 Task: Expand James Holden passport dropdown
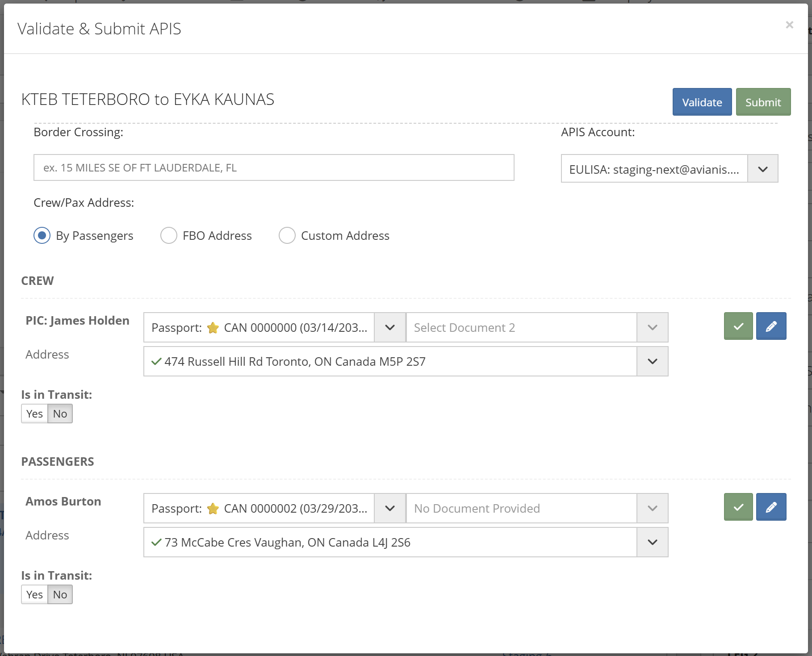coord(389,328)
